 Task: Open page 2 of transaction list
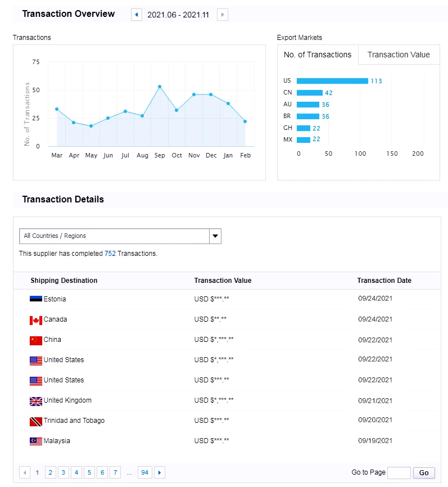click(x=51, y=472)
